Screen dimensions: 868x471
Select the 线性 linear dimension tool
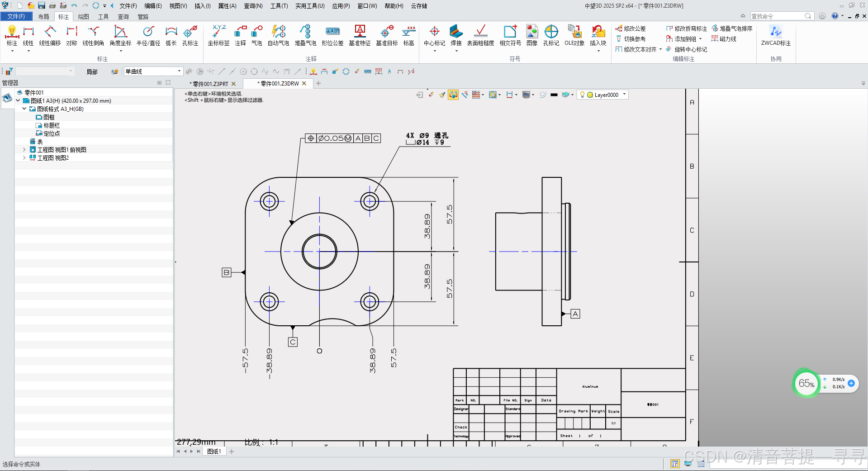[x=28, y=36]
